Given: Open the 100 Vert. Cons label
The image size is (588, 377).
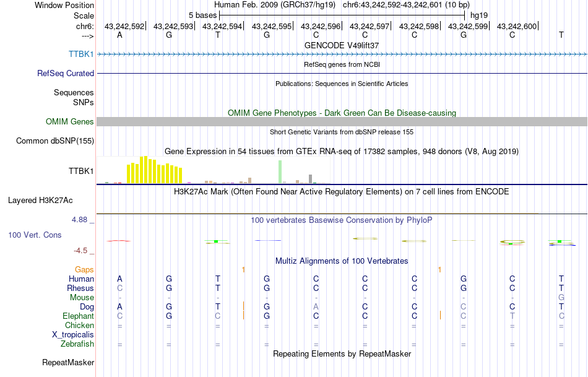Looking at the screenshot, I should pyautogui.click(x=35, y=235).
